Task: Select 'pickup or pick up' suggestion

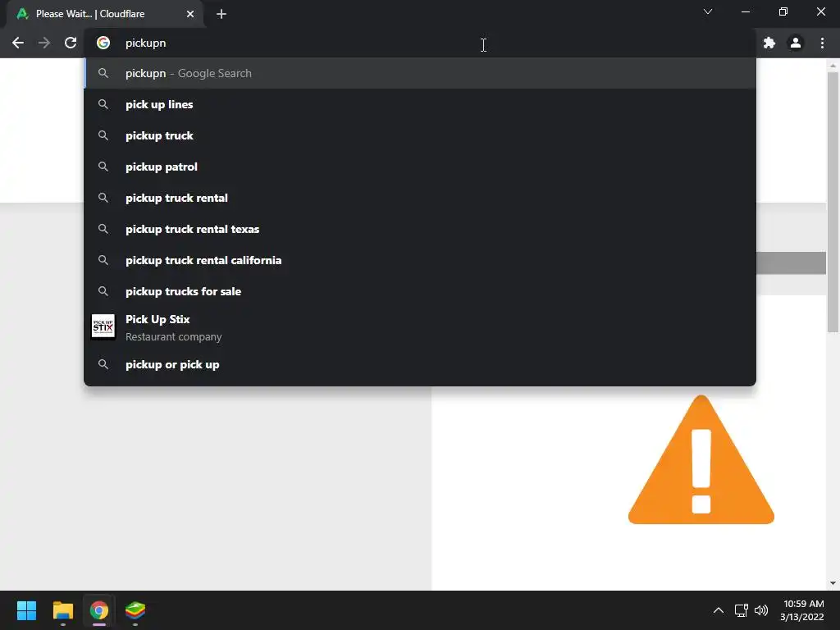Action: click(x=420, y=364)
